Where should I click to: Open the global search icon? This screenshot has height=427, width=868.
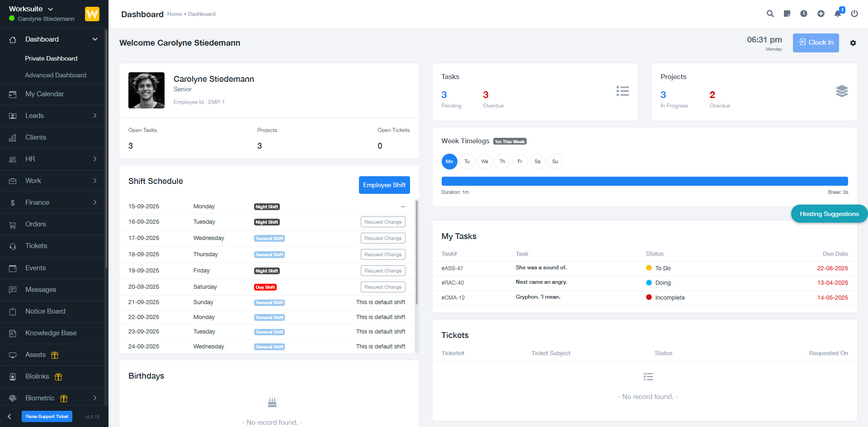(x=770, y=14)
